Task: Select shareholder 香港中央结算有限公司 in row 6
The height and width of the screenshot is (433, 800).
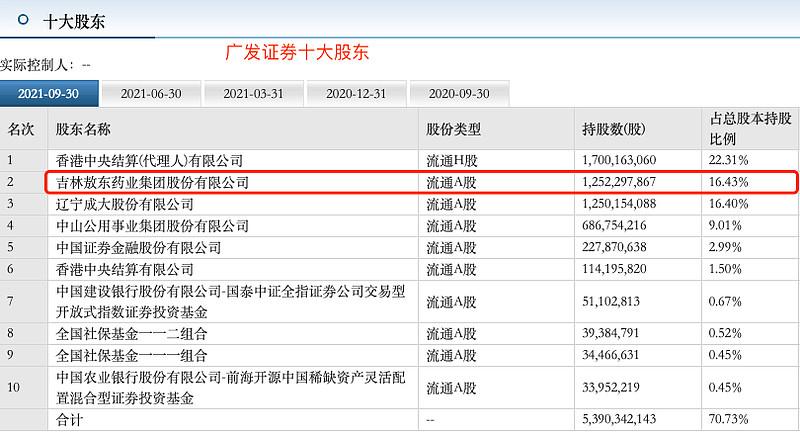Action: pos(125,269)
